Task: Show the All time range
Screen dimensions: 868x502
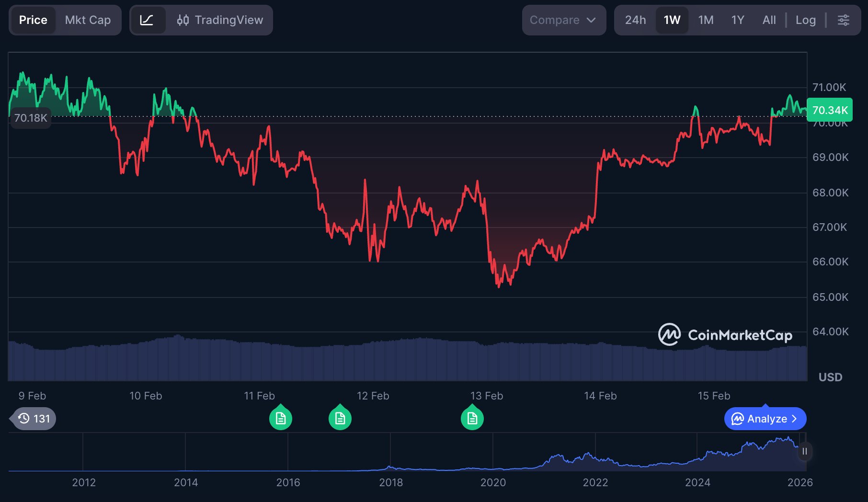Action: (769, 20)
